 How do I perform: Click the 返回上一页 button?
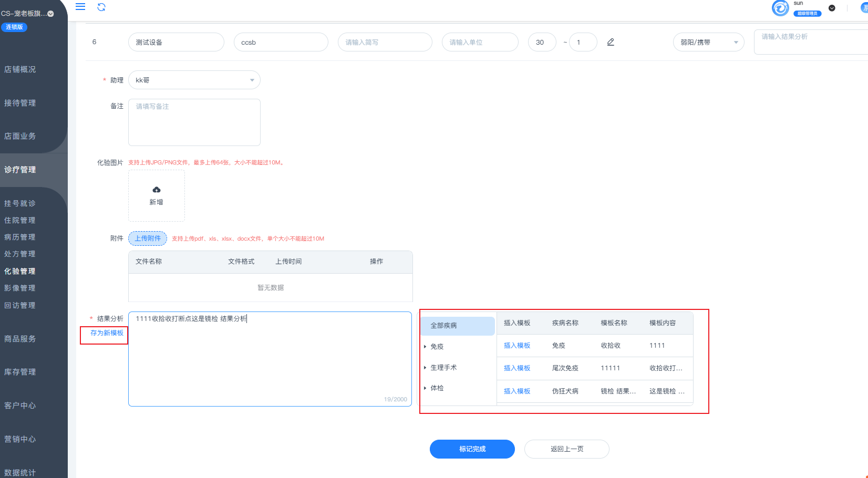(567, 449)
